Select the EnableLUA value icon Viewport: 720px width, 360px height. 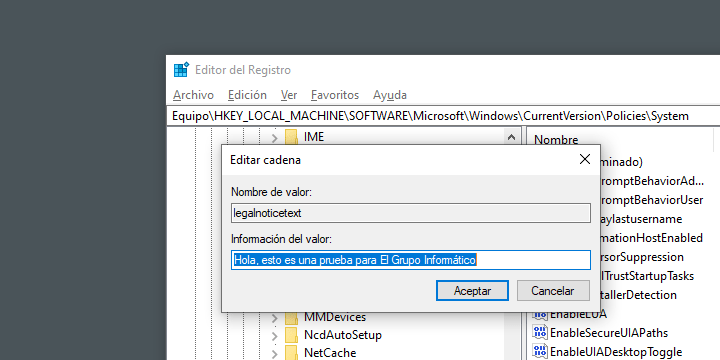540,315
